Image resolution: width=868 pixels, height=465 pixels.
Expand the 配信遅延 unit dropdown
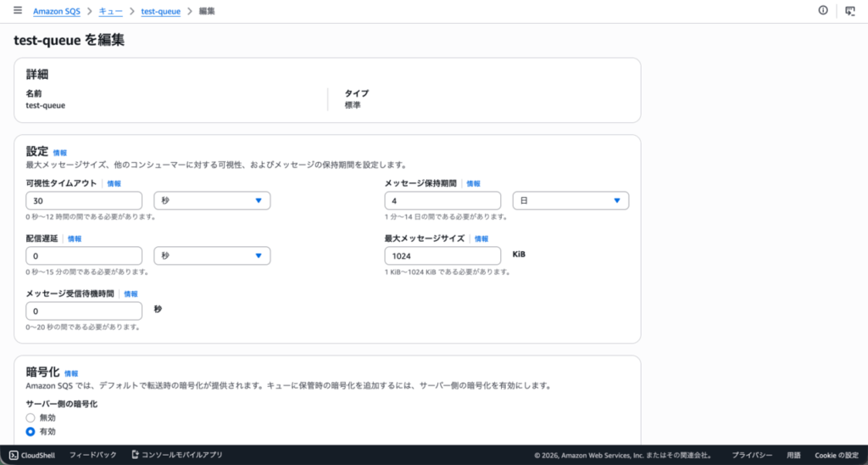point(212,255)
